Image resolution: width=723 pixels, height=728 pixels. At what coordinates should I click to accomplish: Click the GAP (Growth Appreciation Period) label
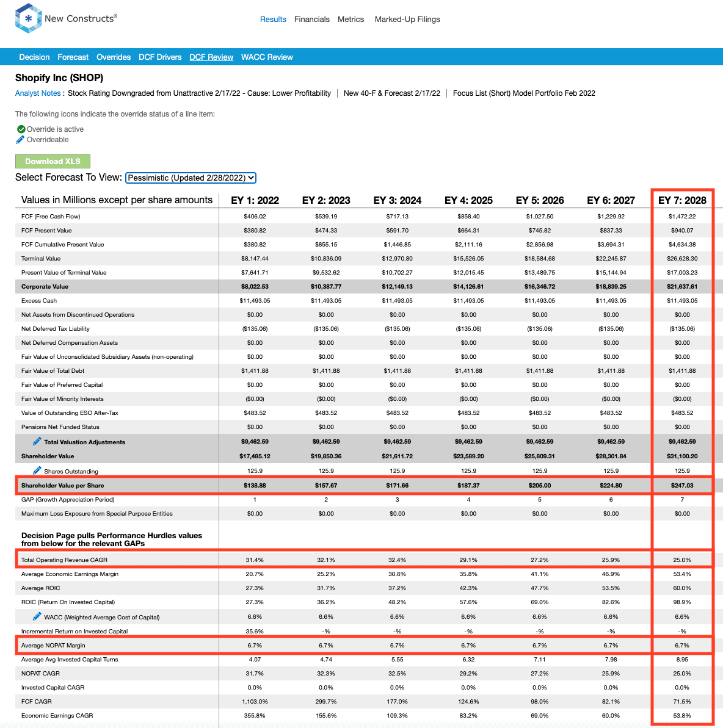pyautogui.click(x=68, y=500)
